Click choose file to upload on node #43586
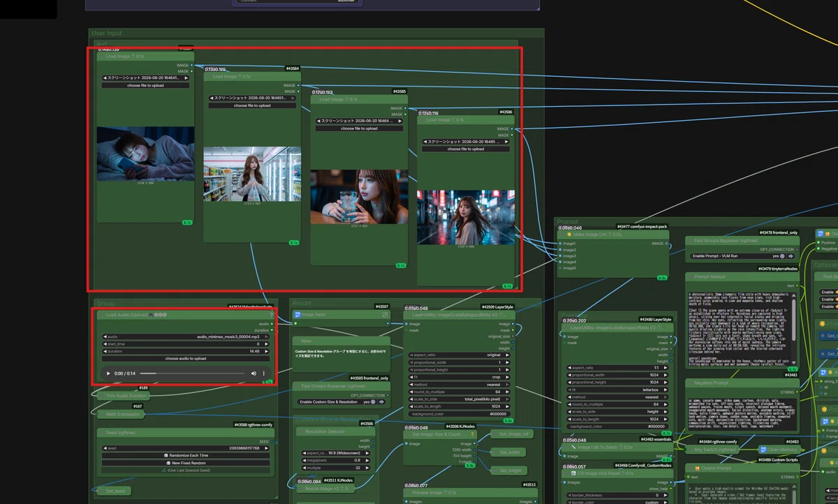The image size is (838, 504). (466, 149)
